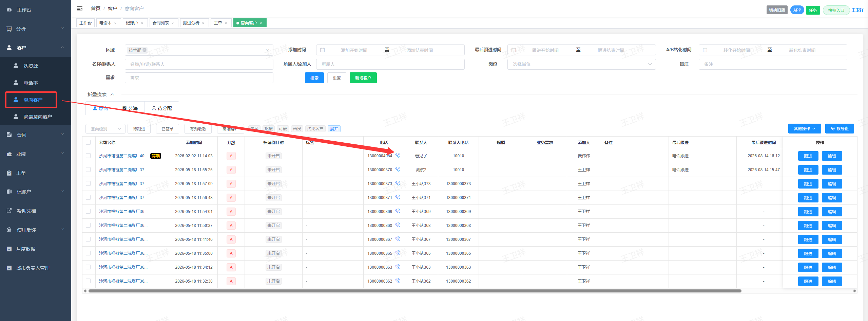Switch to the 记账户 page tab

pyautogui.click(x=132, y=23)
